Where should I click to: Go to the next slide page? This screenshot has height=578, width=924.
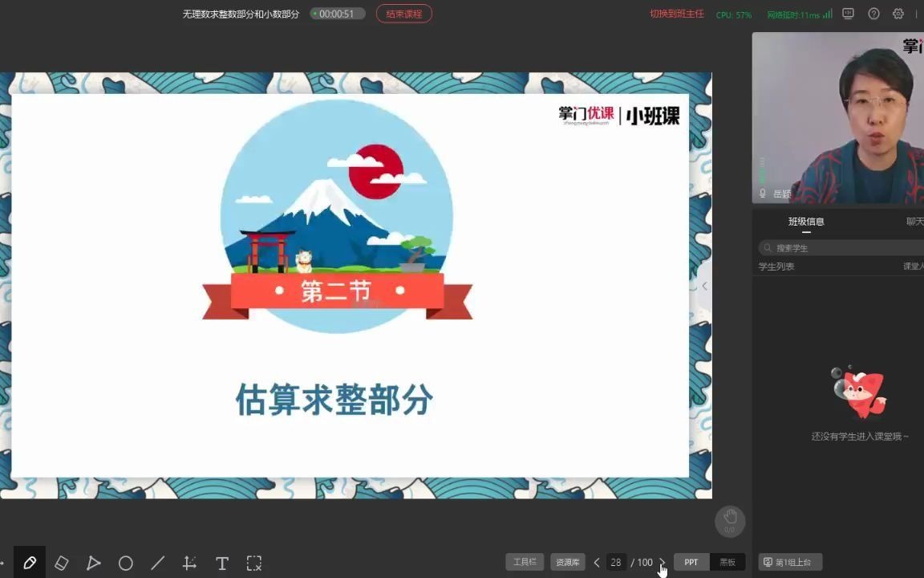663,563
